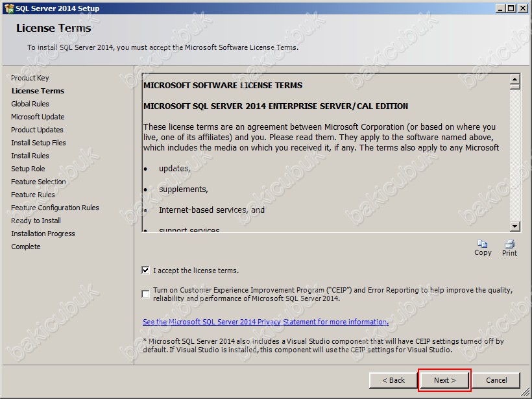The image size is (532, 399).
Task: Enable the CEIP and Error Reporting checkbox
Action: (145, 294)
